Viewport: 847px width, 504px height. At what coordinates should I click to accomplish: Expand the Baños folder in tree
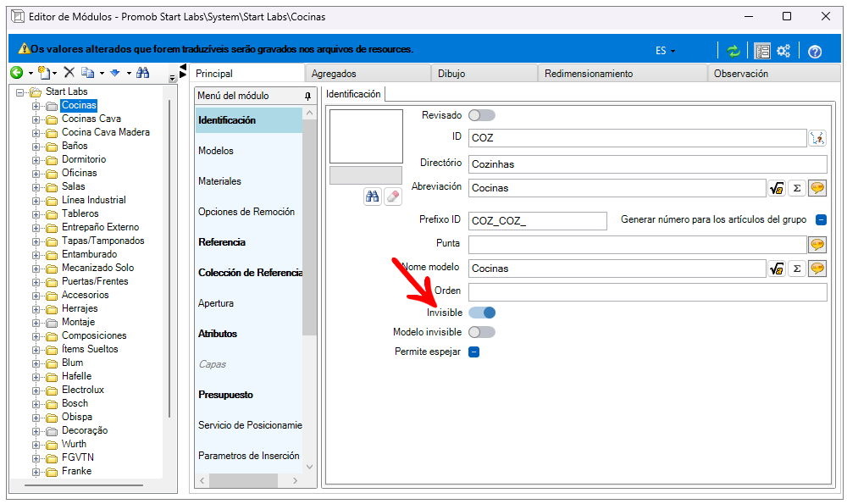[x=36, y=146]
